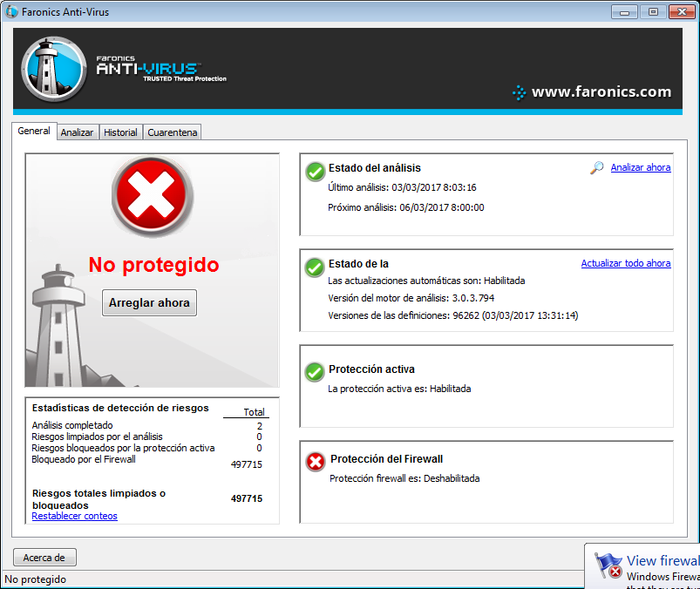
Task: Click Riesgos limpiados por el análisis row
Action: point(147,437)
